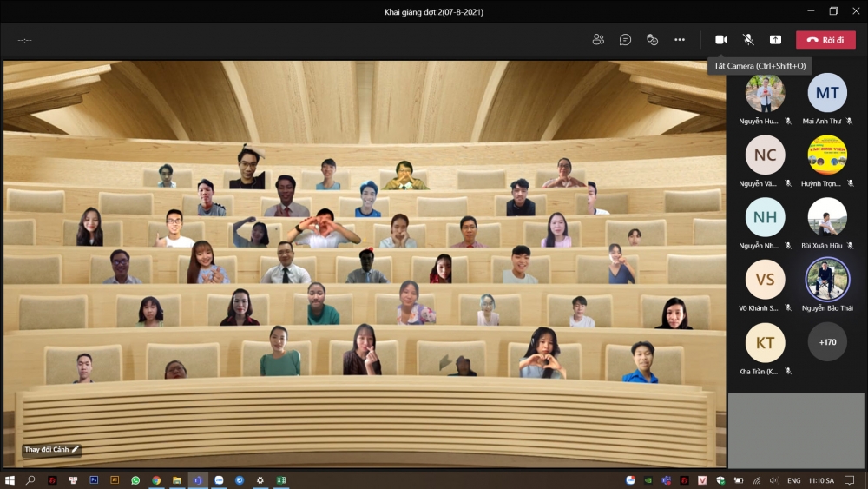Show the participants list
This screenshot has height=489, width=868.
(x=598, y=40)
